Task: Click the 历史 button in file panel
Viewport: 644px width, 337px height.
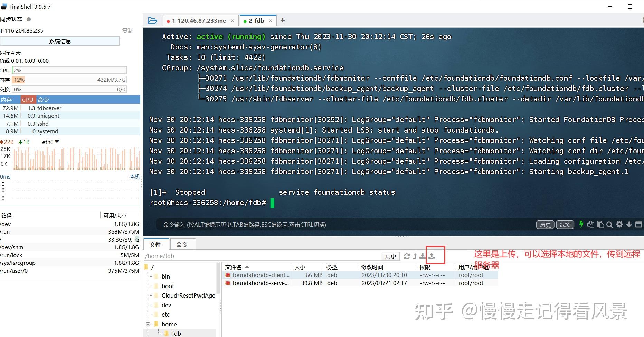Action: pos(390,256)
